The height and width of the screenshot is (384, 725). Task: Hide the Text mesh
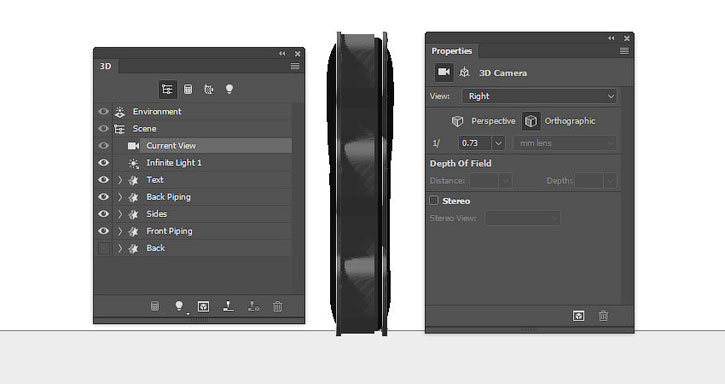(x=104, y=180)
